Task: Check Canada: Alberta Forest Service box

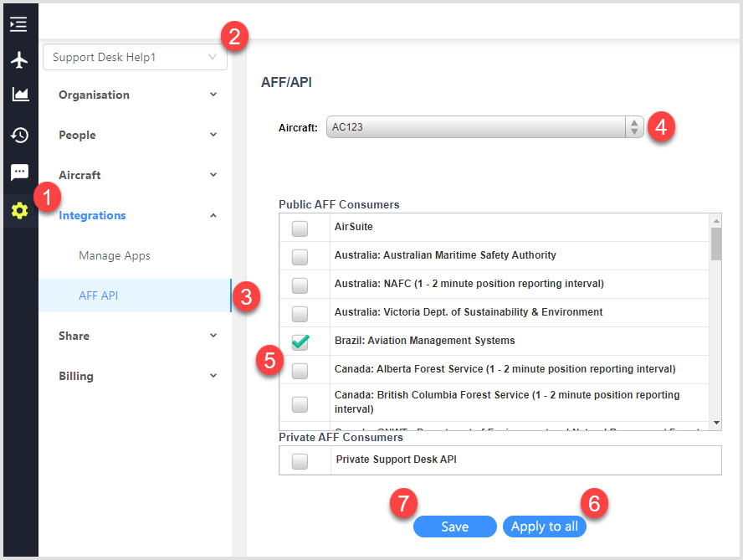Action: point(300,370)
